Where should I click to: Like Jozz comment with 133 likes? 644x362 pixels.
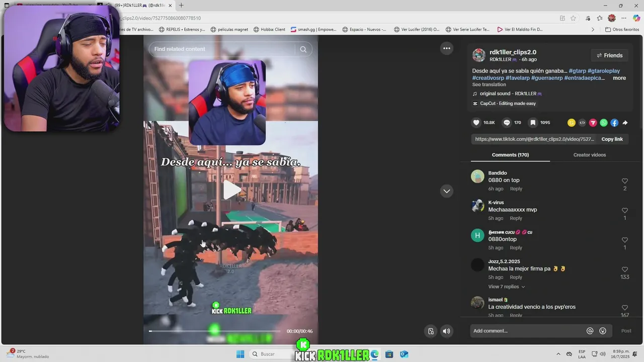[x=625, y=269]
